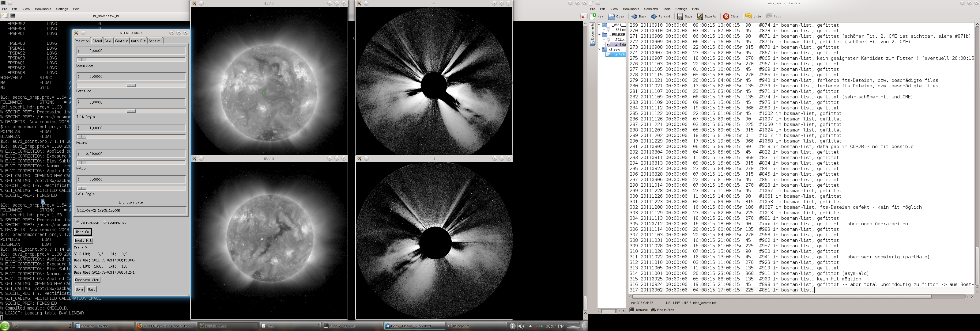
Task: Click the Eruption Date input field
Action: (x=131, y=210)
